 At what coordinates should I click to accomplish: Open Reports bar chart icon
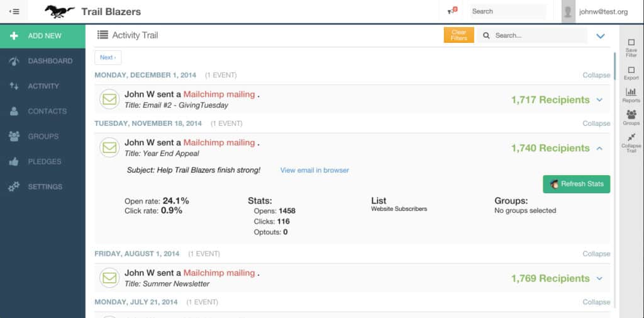pos(631,92)
